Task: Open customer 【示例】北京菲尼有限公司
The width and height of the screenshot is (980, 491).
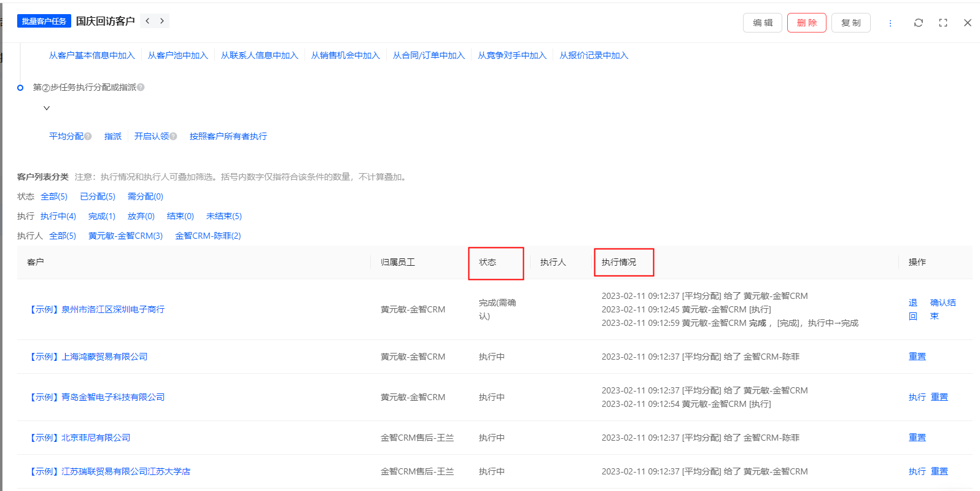Action: point(79,438)
